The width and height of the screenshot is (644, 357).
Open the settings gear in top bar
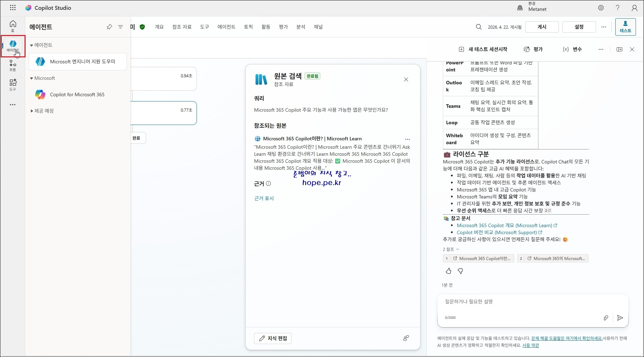[601, 8]
